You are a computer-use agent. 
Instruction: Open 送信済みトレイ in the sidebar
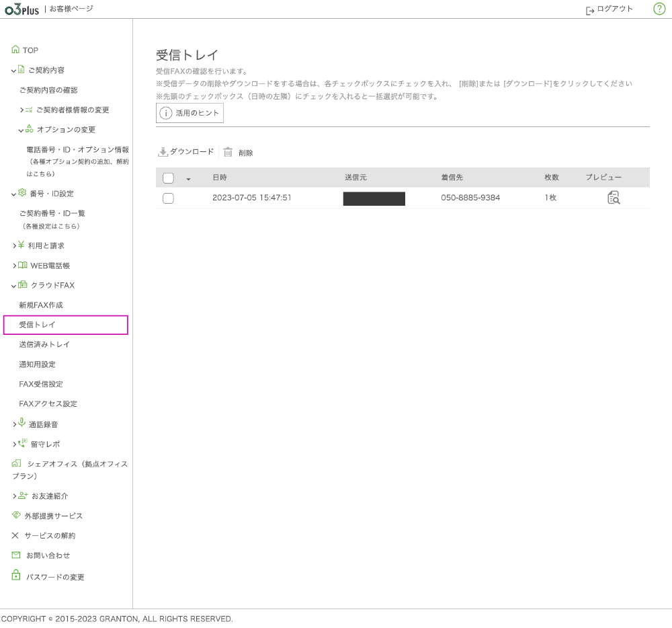coord(44,344)
